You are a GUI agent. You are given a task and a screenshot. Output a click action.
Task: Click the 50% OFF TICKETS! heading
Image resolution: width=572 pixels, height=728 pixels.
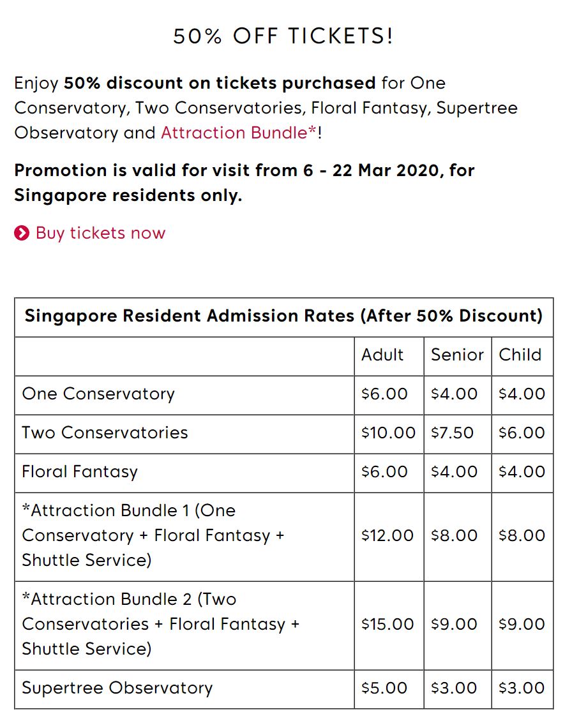(x=283, y=36)
